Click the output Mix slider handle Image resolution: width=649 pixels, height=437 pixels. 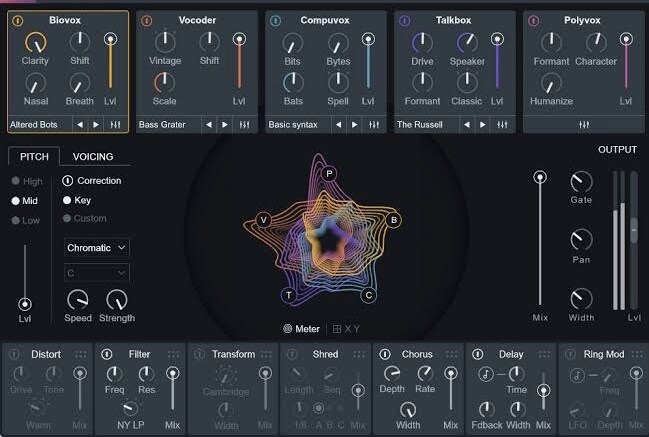[540, 178]
